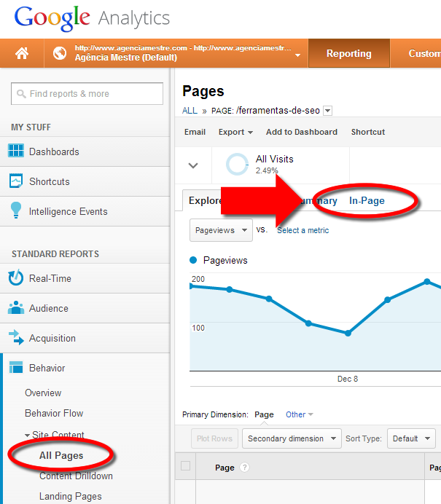Image resolution: width=441 pixels, height=504 pixels.
Task: Click the Intelligence Events lightbulb icon
Action: [15, 211]
